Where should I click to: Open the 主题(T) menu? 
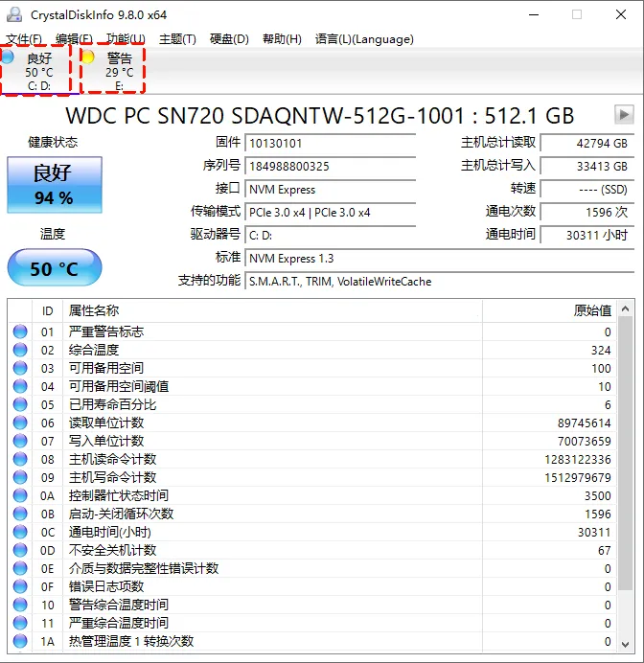(x=177, y=39)
